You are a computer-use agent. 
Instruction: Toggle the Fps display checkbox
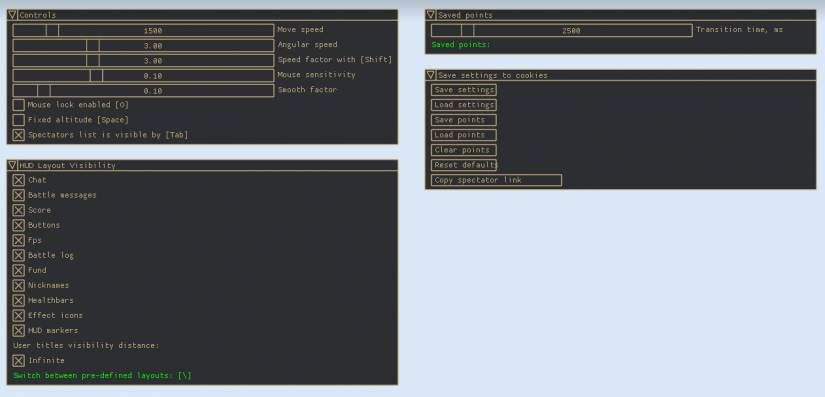pyautogui.click(x=18, y=240)
